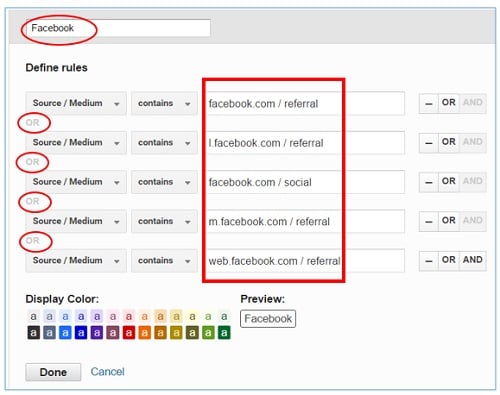500x395 pixels.
Task: Click the Define rules heading
Action: [57, 68]
